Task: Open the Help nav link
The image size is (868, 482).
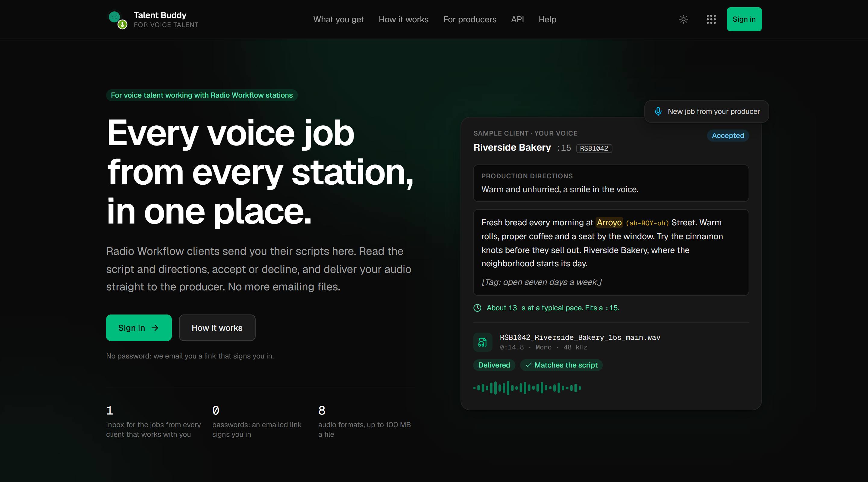Action: pyautogui.click(x=547, y=20)
